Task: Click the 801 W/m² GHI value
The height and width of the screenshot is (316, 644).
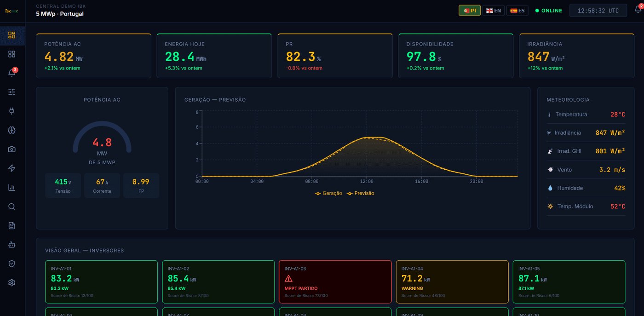Action: (x=610, y=151)
